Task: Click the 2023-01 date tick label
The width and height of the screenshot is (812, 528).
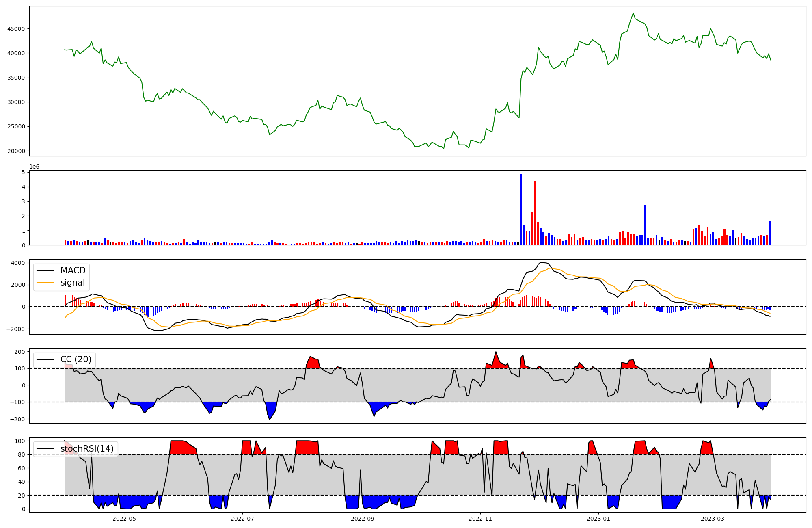Action: point(598,519)
